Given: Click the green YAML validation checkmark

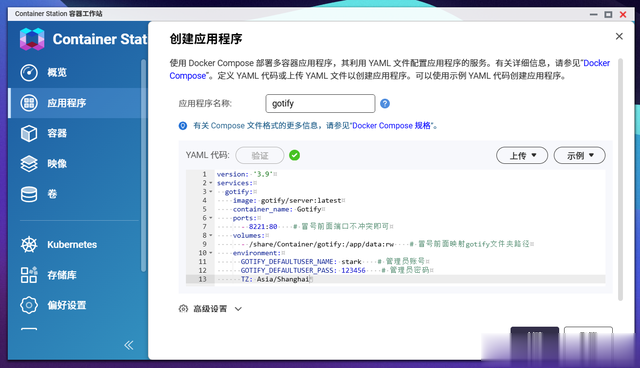Looking at the screenshot, I should (294, 155).
